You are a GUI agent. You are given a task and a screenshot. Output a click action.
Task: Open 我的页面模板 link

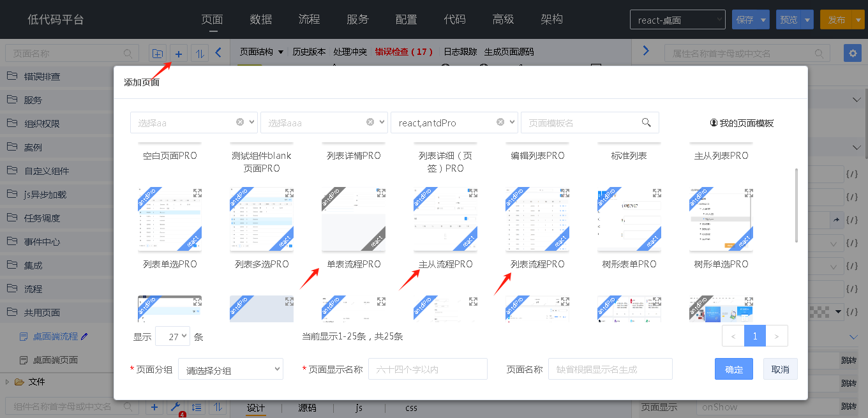coord(742,123)
